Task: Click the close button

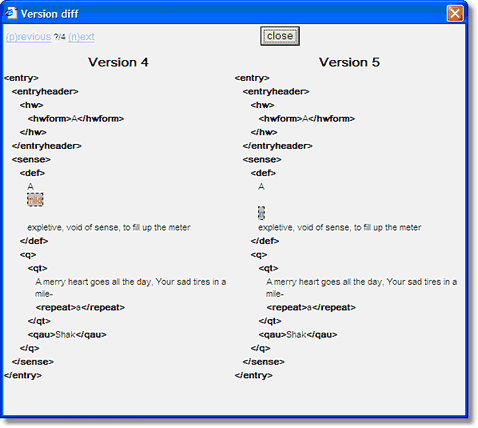Action: point(280,36)
